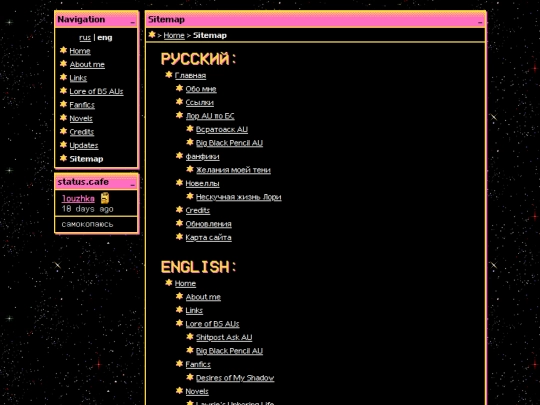Open the Всратоаск AU sitemap link

coord(222,129)
